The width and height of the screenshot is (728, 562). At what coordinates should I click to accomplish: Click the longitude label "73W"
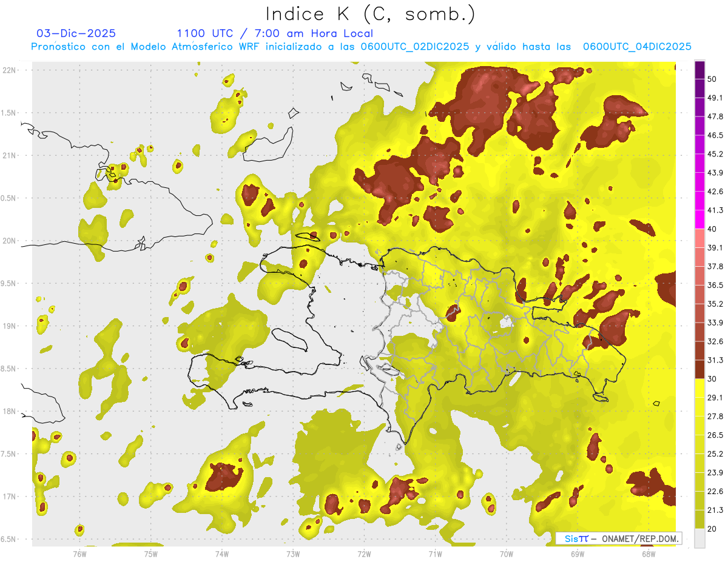pyautogui.click(x=293, y=554)
